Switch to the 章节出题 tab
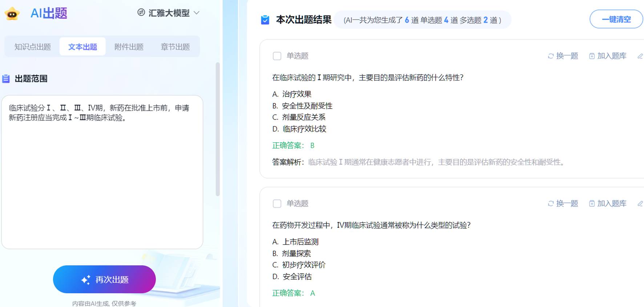The image size is (644, 307). tap(175, 47)
